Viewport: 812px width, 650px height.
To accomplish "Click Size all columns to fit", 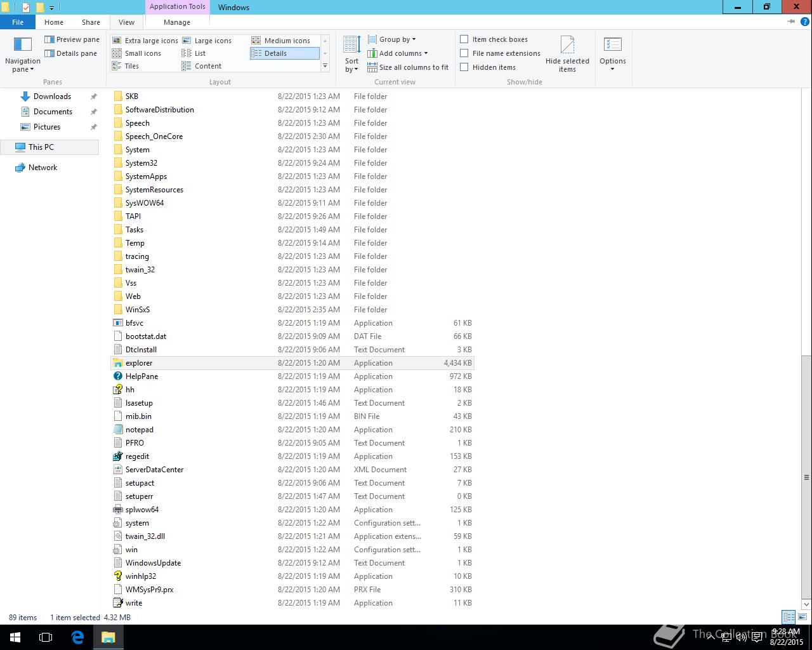I will point(408,67).
